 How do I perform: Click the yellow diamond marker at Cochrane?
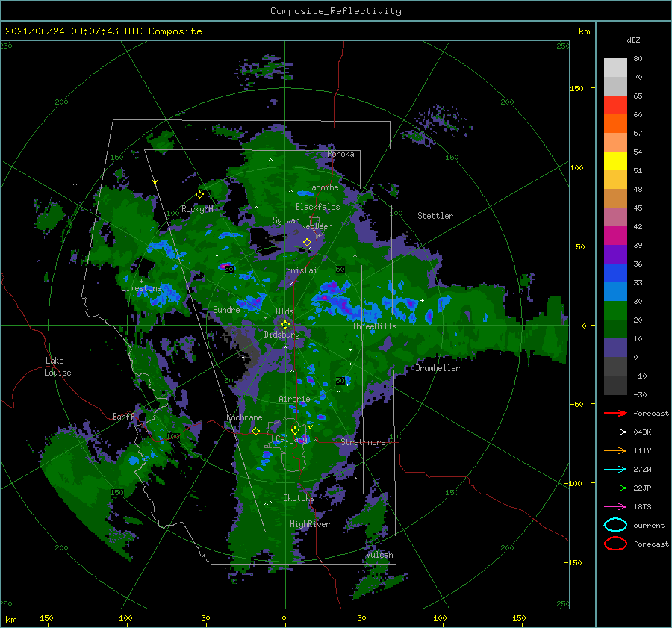[256, 431]
